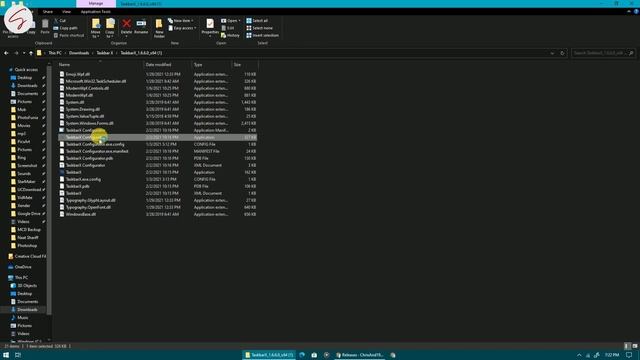640x360 pixels.
Task: Expand the Open dropdown in the ribbon
Action: [x=231, y=20]
